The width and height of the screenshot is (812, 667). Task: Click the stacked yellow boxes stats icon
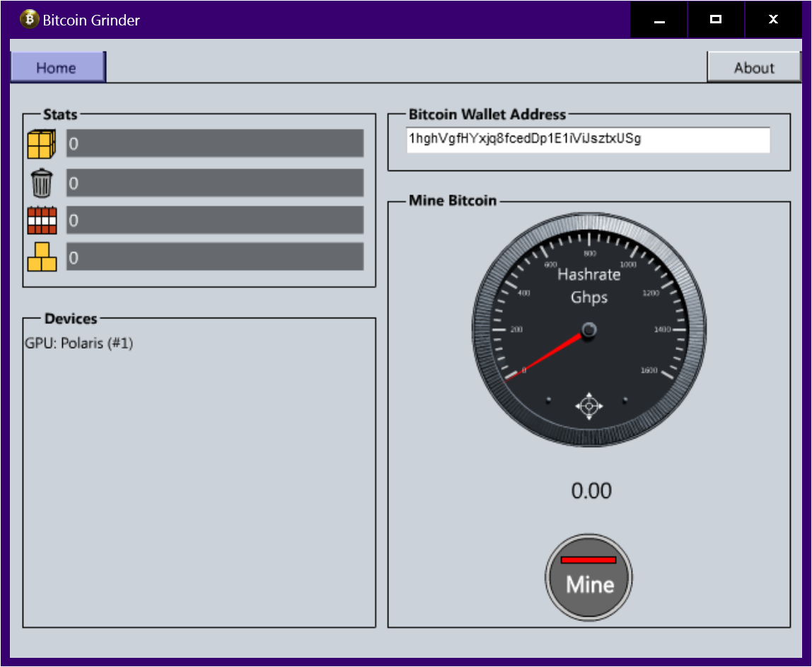coord(42,257)
